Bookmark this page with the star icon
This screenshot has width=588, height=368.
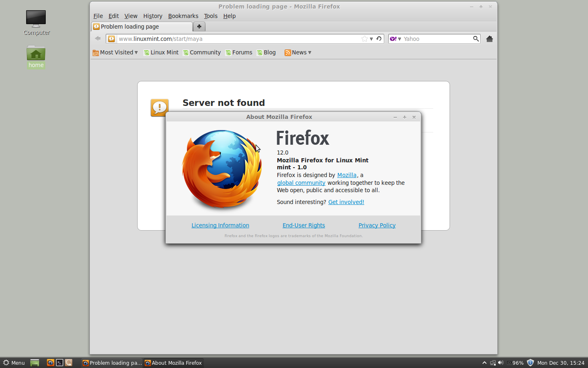364,39
